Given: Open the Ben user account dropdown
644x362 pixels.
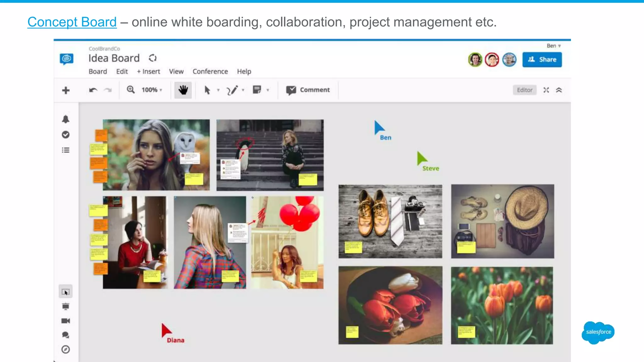Looking at the screenshot, I should (554, 46).
